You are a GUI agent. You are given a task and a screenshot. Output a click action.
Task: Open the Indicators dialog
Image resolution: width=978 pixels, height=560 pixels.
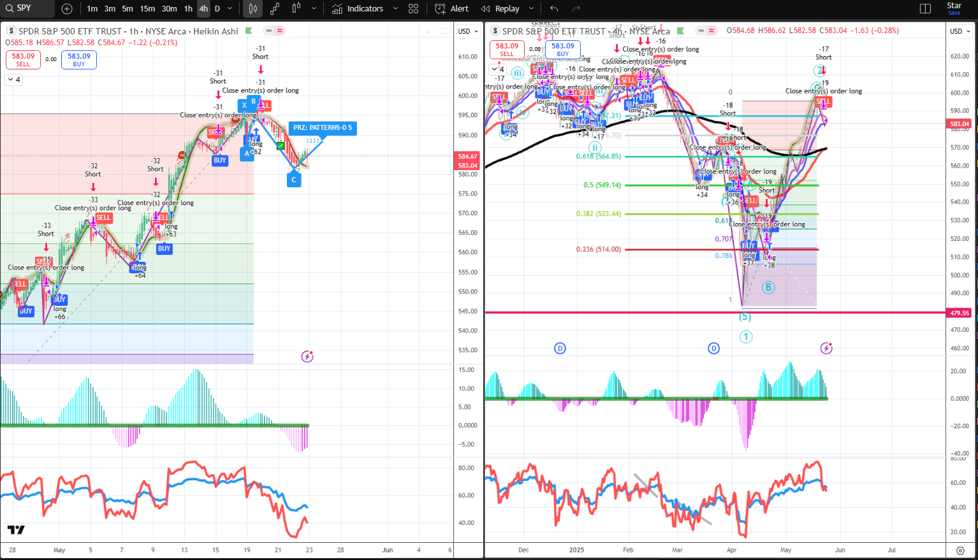point(358,9)
